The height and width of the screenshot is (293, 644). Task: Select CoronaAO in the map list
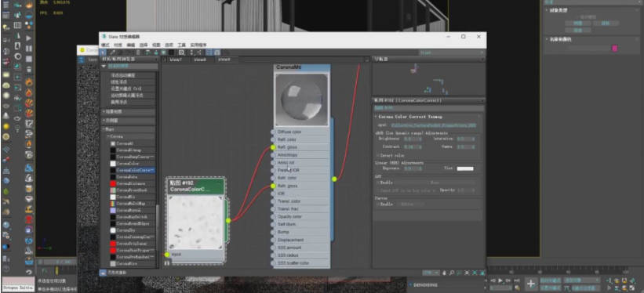[132, 143]
